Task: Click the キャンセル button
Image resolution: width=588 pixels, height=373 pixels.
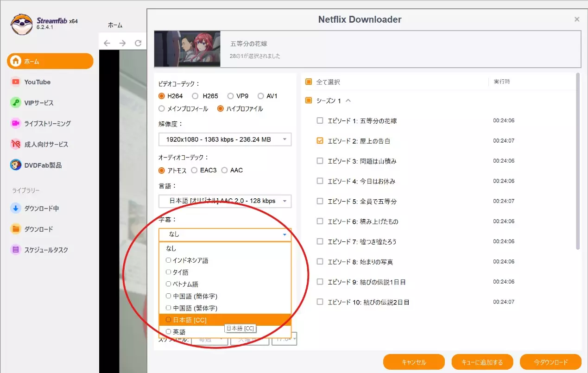Action: pos(414,362)
